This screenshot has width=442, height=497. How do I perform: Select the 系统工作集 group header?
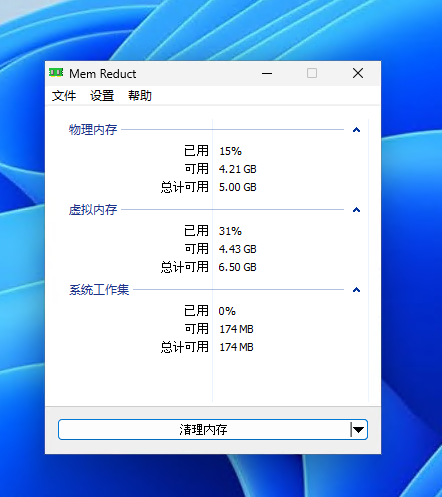(99, 290)
